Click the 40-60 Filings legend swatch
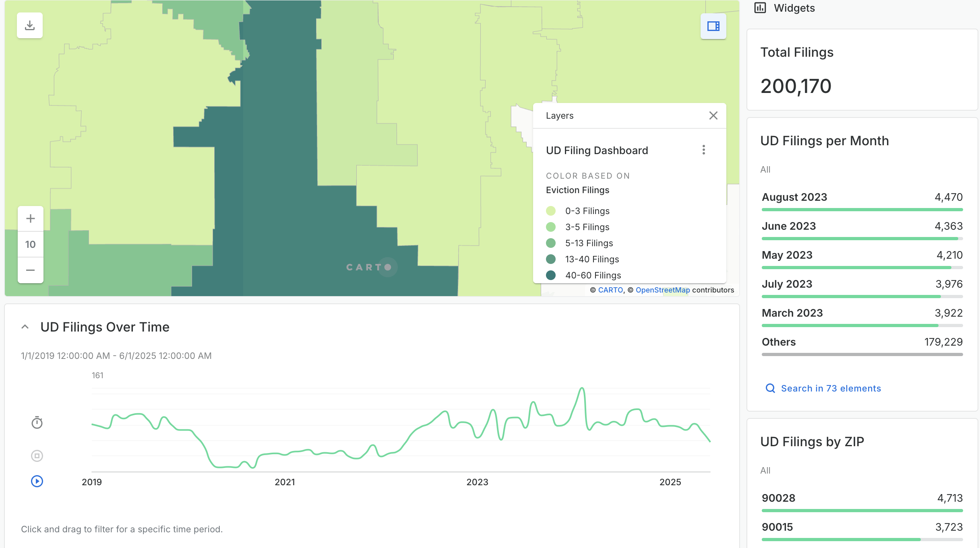980x548 pixels. tap(551, 275)
